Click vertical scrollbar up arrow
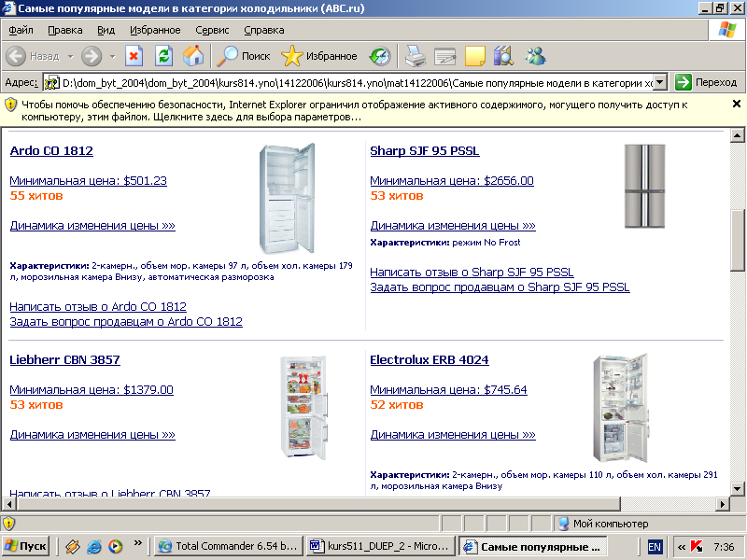Screen dimensions: 747x560 tap(737, 135)
